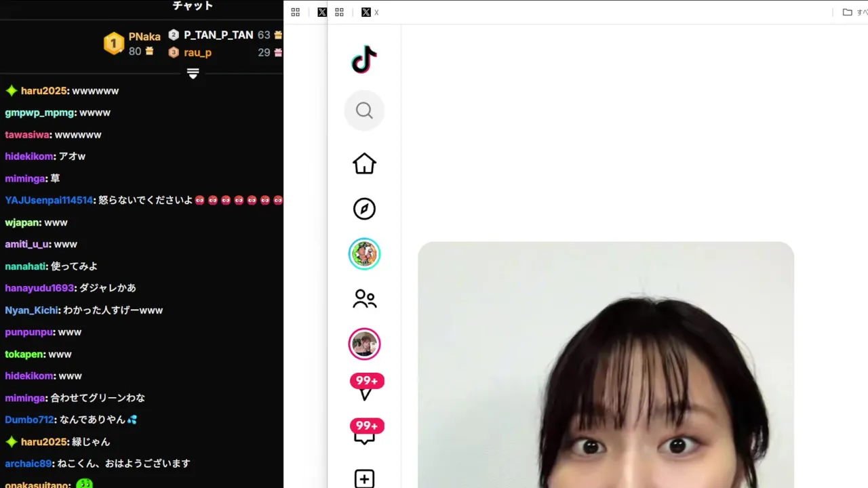
Task: Open the チャット header tab
Action: click(193, 6)
